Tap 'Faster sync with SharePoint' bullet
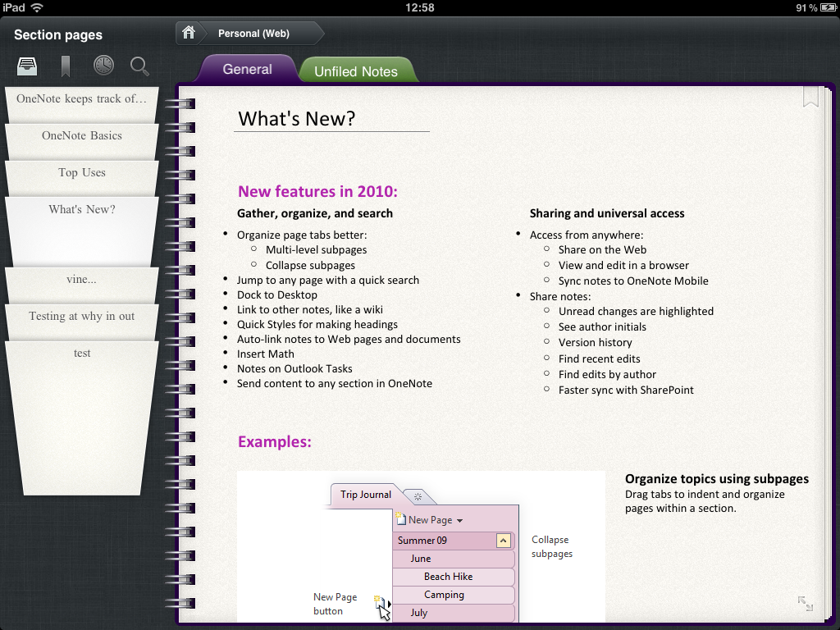Screen dimensions: 840x630 point(626,390)
